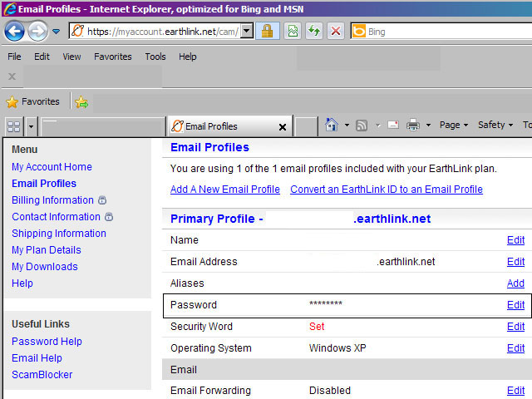Click Convert an EarthLink ID link
The image size is (532, 399).
[x=387, y=190]
